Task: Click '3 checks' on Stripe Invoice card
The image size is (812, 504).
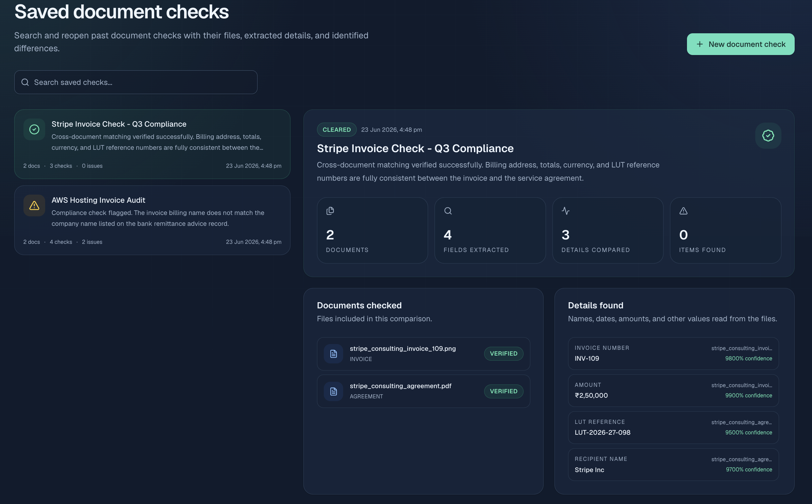Action: point(61,166)
